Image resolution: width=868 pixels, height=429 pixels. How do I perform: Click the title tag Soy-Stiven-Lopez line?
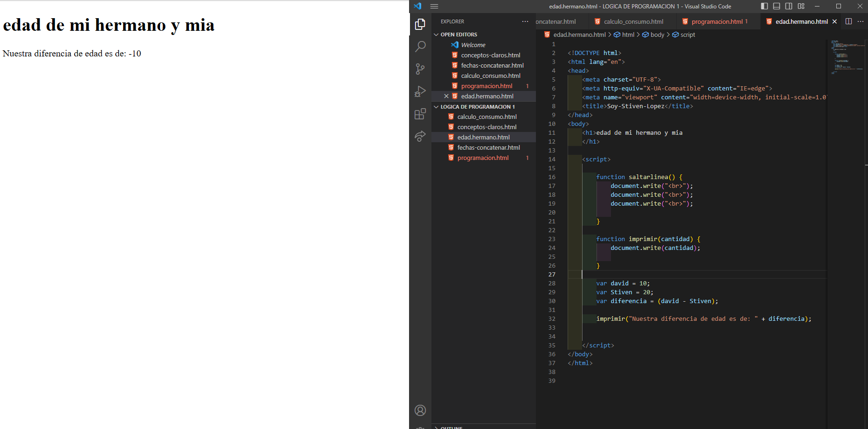click(638, 106)
